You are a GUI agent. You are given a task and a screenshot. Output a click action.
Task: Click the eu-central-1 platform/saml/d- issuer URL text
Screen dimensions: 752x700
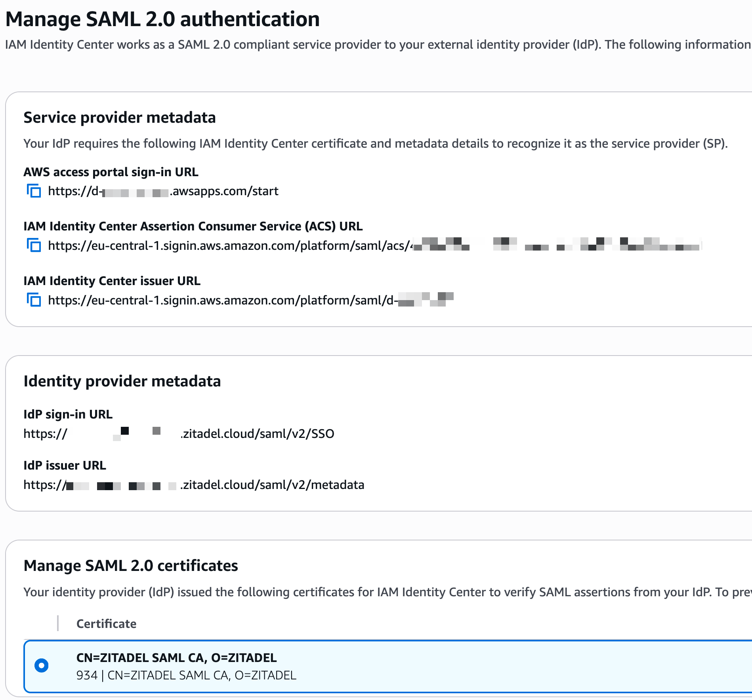pos(222,301)
